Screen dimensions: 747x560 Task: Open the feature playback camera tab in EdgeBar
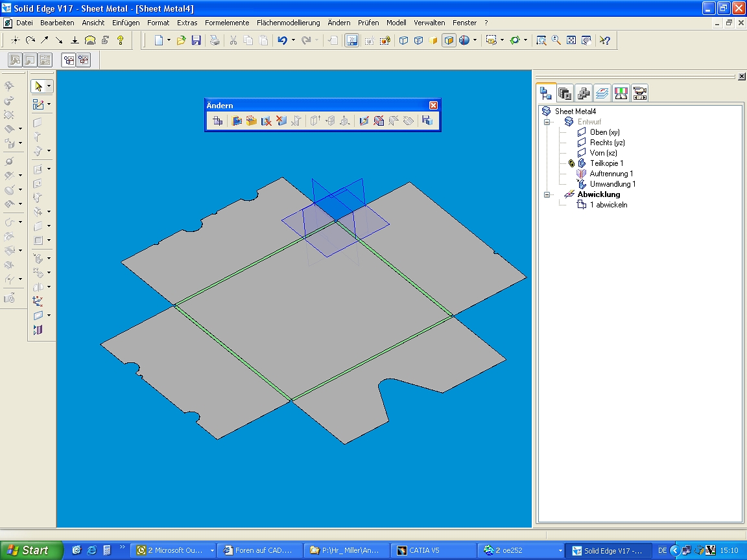640,93
